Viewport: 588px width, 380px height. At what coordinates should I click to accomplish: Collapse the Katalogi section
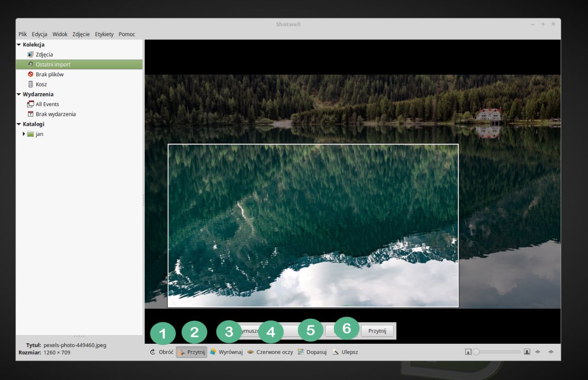(19, 124)
